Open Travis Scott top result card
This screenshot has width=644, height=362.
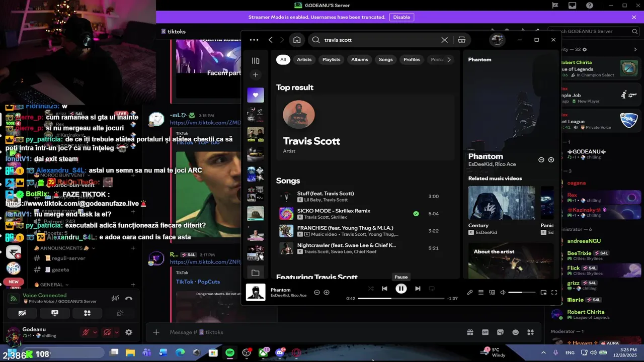(365, 127)
